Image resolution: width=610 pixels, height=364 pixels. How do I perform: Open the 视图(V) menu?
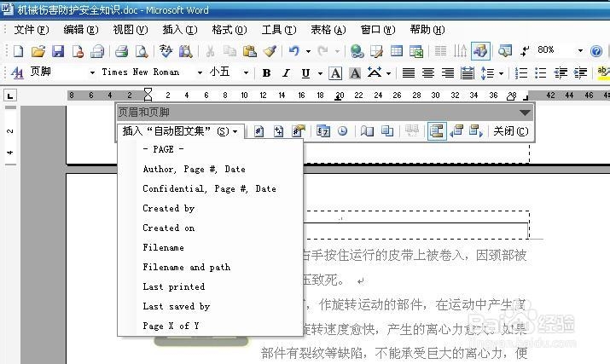131,30
